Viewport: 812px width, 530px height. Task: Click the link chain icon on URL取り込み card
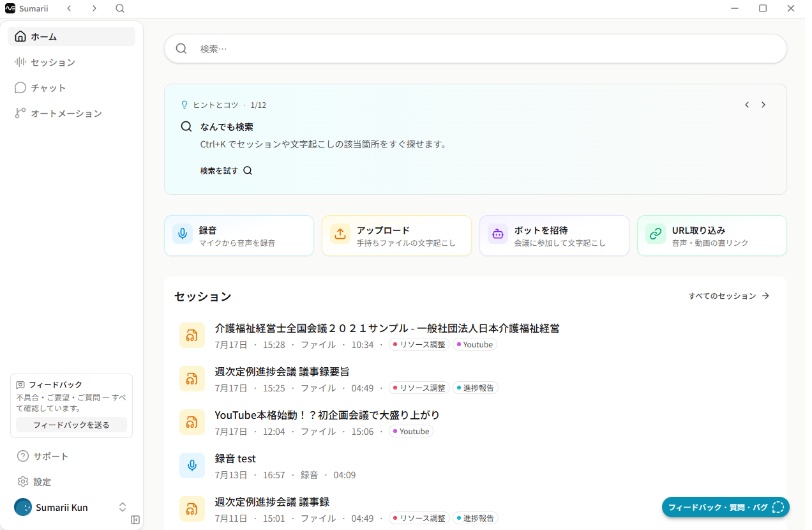pos(656,234)
